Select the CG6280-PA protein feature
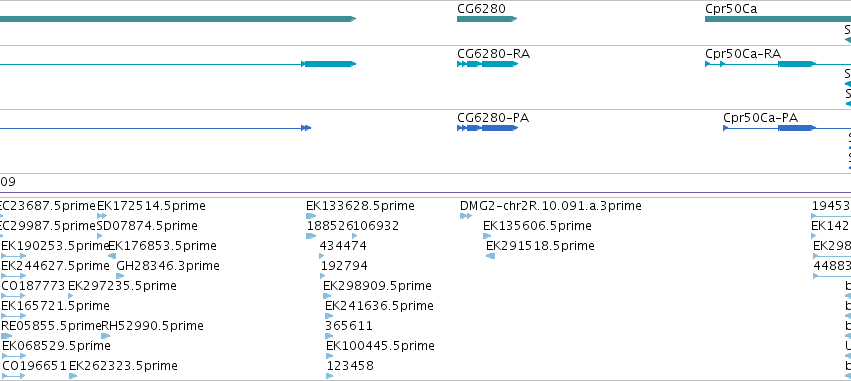Screen dimensions: 851x381 [x=487, y=128]
